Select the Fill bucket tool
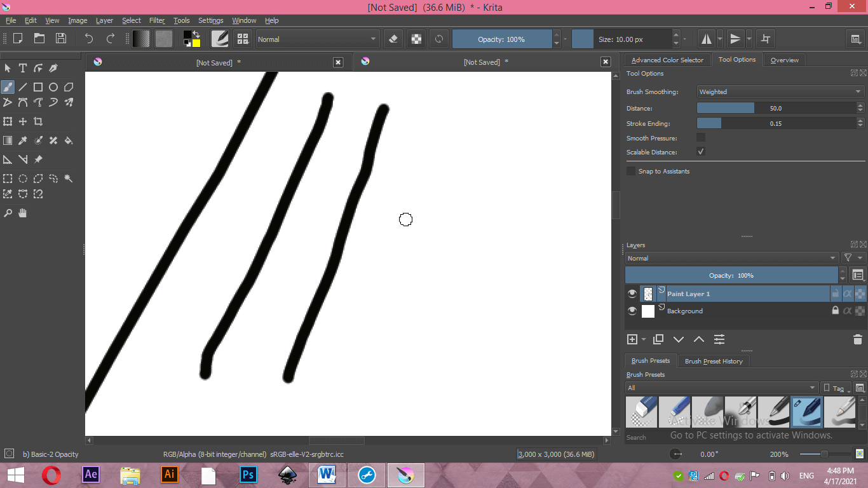This screenshot has height=488, width=868. (69, 140)
